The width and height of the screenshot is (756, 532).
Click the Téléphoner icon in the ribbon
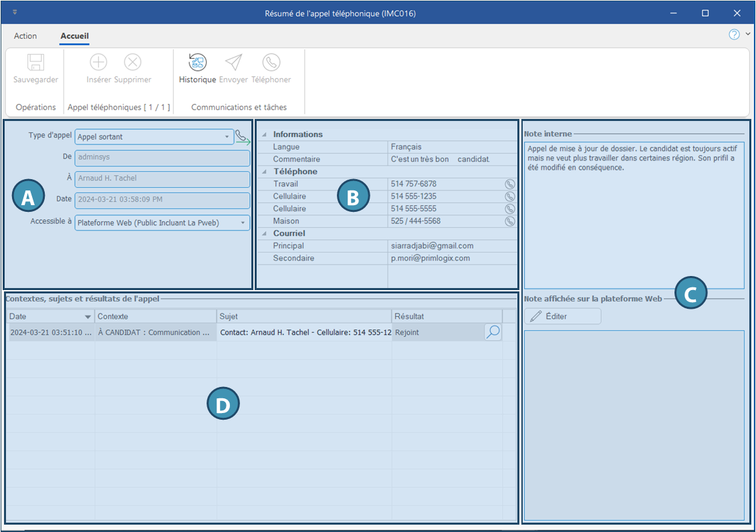pyautogui.click(x=271, y=63)
